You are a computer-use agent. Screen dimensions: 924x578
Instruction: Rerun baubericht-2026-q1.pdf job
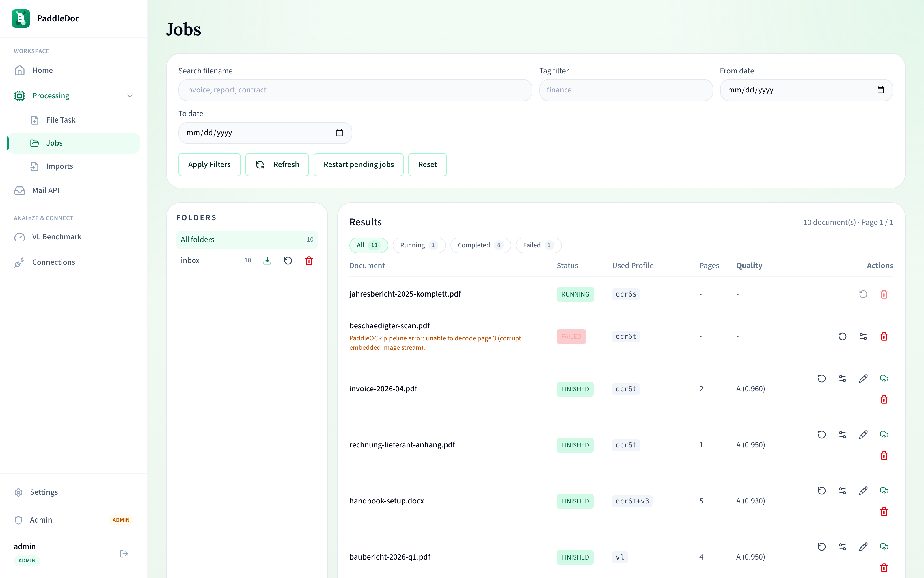tap(822, 547)
